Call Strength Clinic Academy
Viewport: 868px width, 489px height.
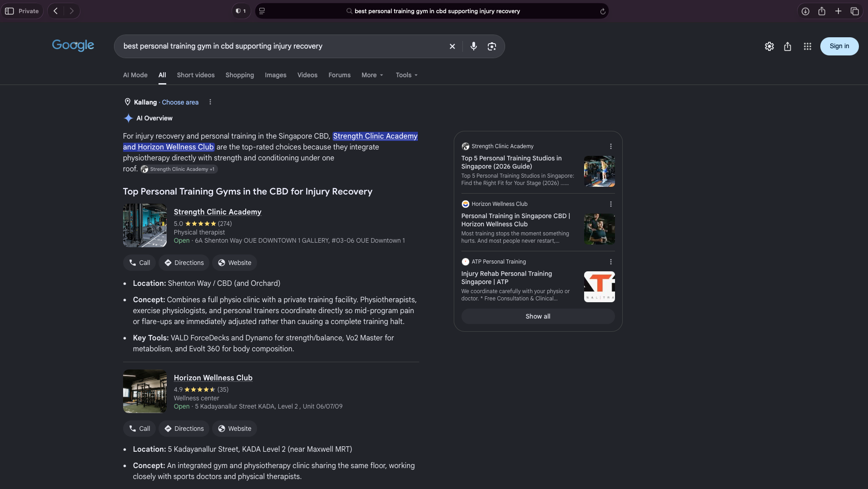point(139,263)
